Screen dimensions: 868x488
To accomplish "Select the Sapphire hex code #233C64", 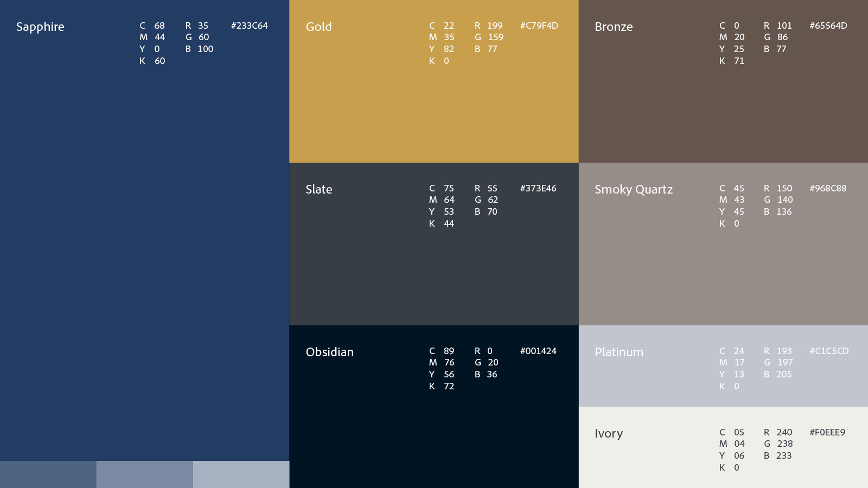I will 250,25.
